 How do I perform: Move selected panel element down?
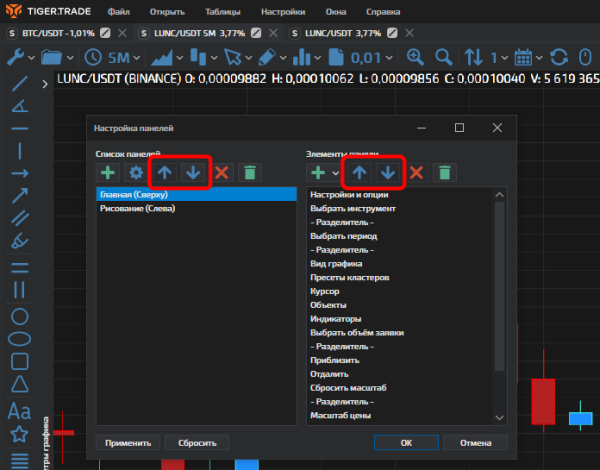(388, 172)
